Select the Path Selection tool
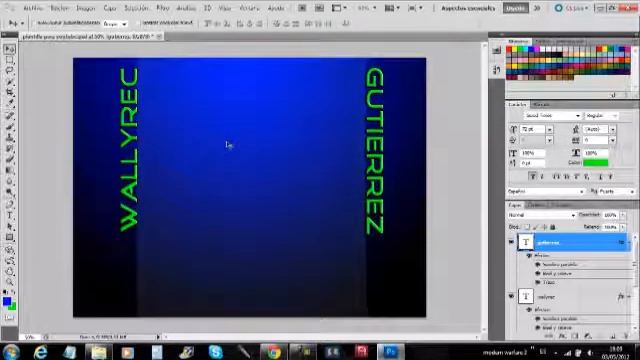This screenshot has width=640, height=360. (x=9, y=226)
